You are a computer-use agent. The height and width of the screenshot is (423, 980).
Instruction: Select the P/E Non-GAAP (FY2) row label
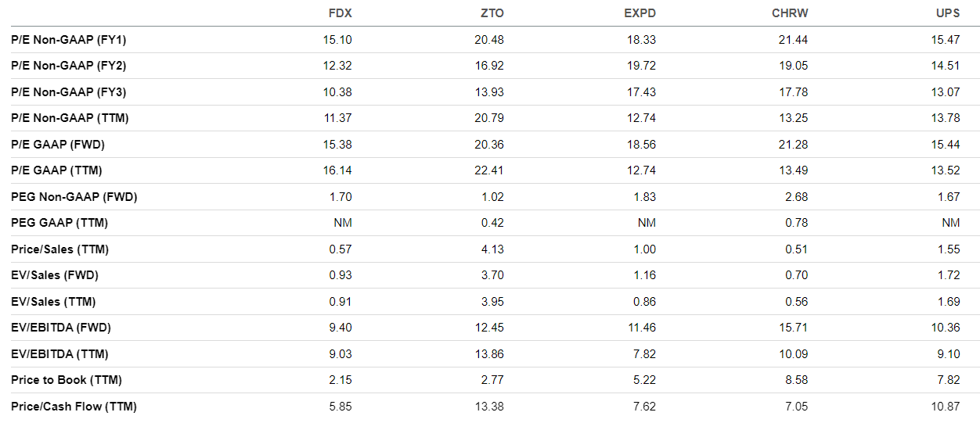(69, 66)
